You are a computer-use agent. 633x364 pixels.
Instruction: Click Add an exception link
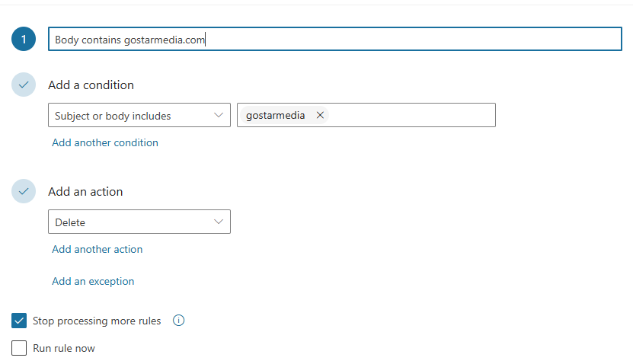[x=93, y=281]
